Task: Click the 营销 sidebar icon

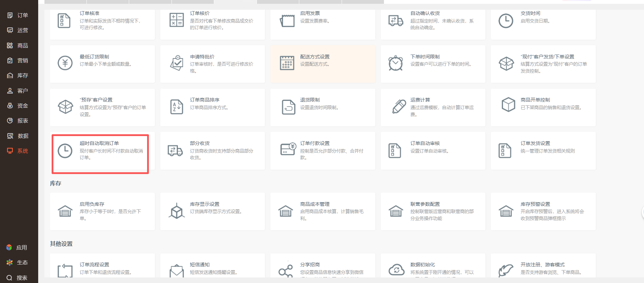Action: [10, 60]
